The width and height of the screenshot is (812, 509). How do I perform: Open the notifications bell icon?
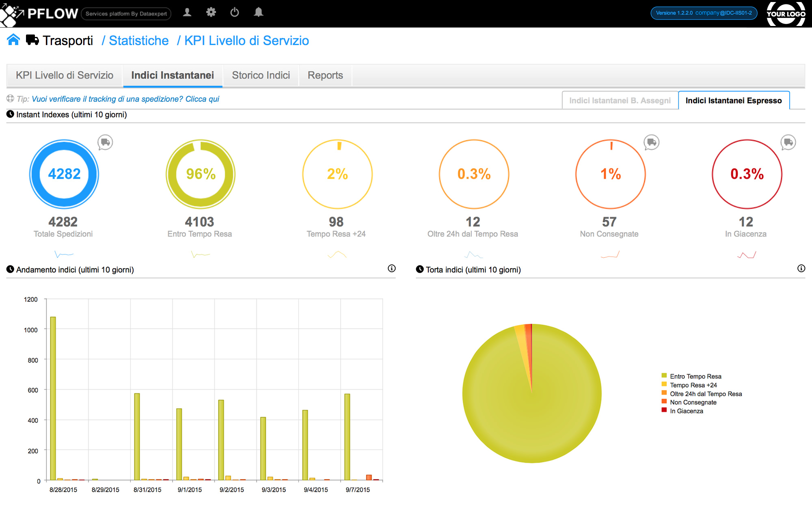[259, 13]
